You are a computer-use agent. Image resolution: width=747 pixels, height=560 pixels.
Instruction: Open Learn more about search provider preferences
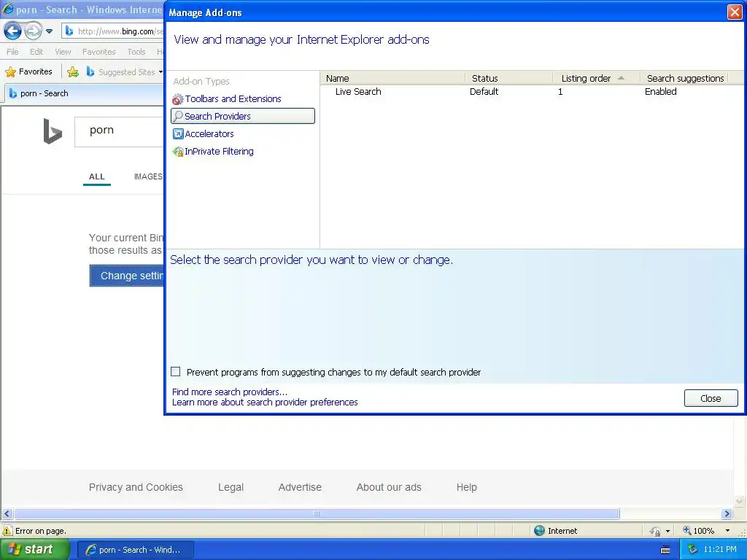pos(265,402)
